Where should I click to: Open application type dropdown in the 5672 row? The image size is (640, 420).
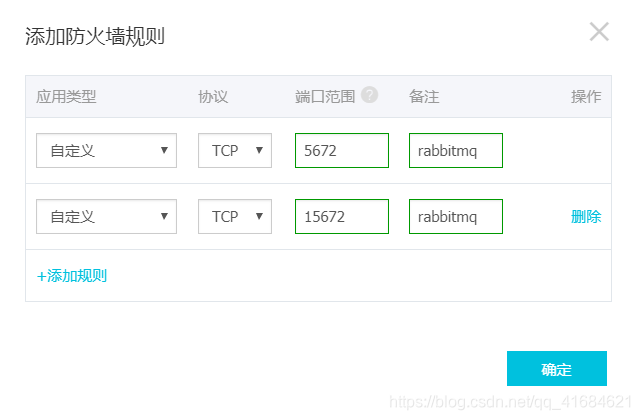(x=106, y=151)
